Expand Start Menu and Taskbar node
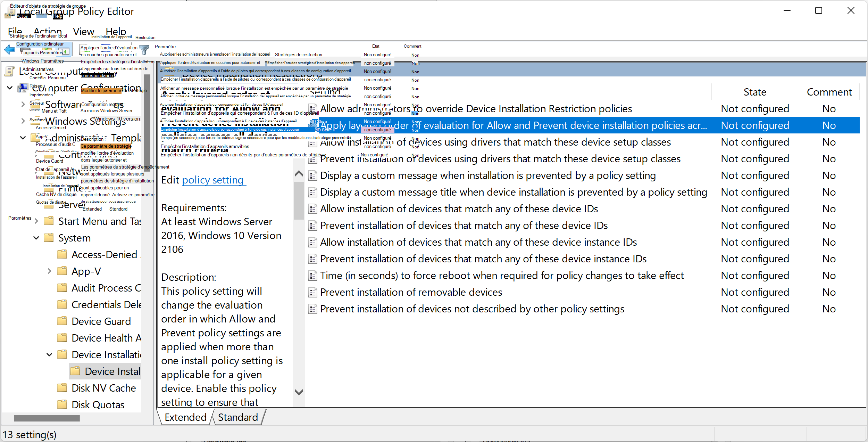This screenshot has width=868, height=442. [x=36, y=221]
